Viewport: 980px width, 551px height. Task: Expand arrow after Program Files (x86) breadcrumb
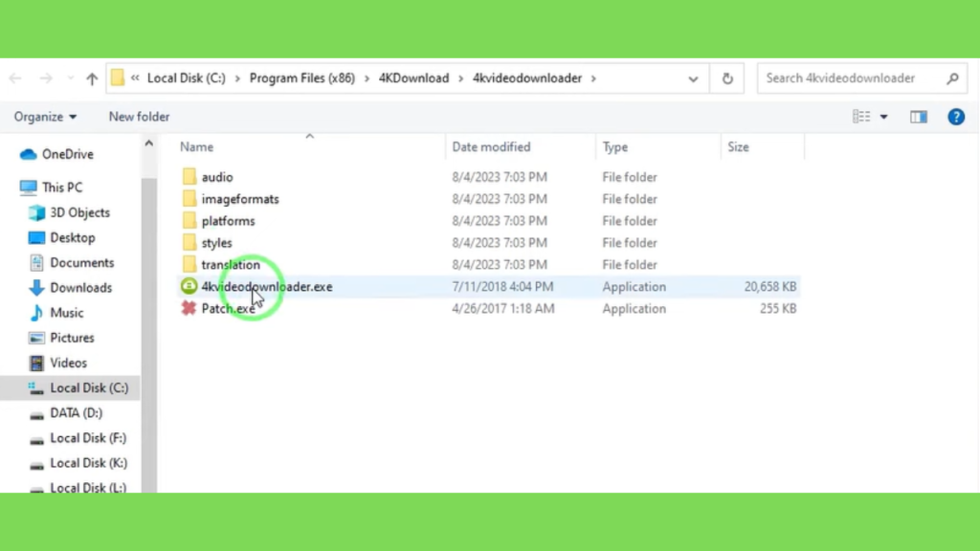point(367,78)
